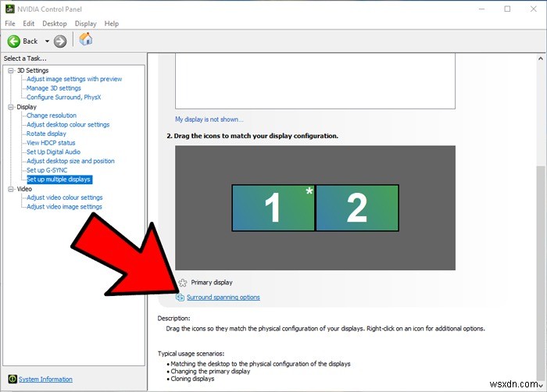
Task: Go to the Home page icon
Action: coord(85,39)
